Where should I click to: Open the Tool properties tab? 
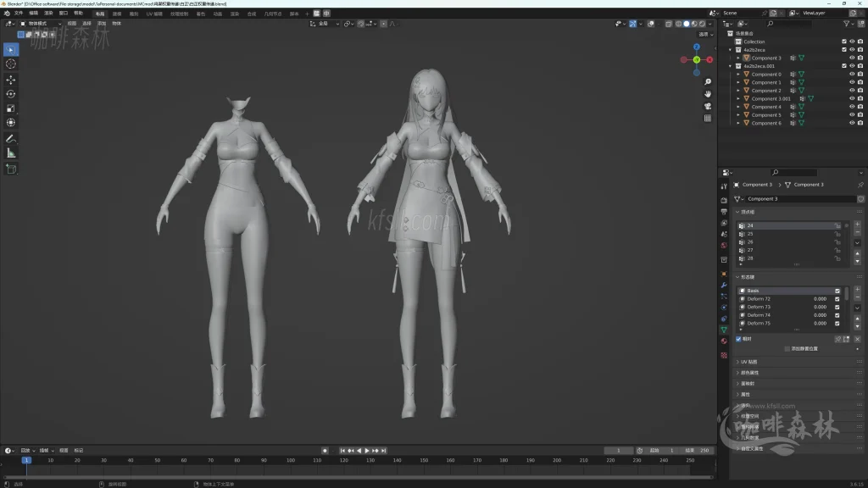pos(724,186)
